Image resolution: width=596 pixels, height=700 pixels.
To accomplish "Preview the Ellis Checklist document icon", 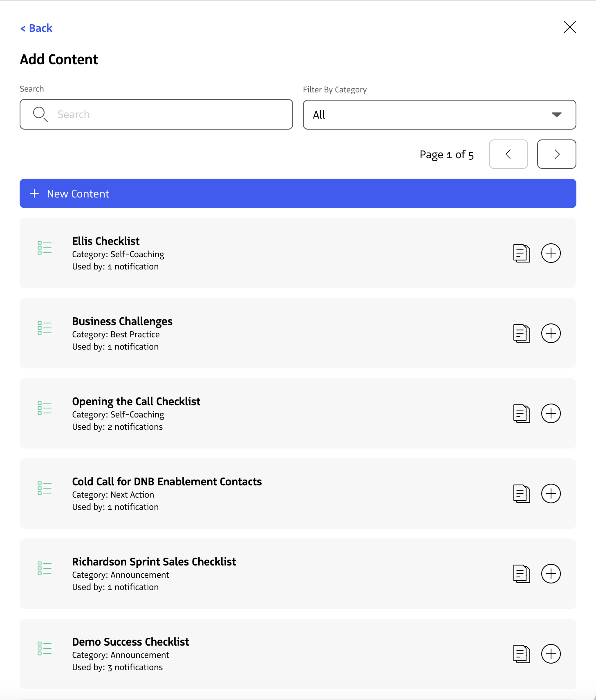I will [x=522, y=253].
